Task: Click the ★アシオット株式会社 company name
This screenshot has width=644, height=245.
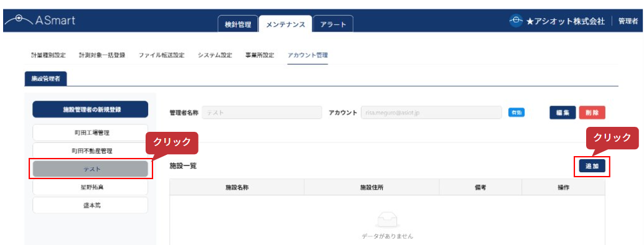Action: pyautogui.click(x=566, y=21)
